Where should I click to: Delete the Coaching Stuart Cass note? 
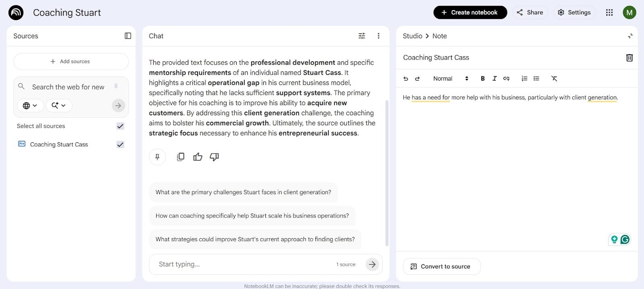[629, 58]
